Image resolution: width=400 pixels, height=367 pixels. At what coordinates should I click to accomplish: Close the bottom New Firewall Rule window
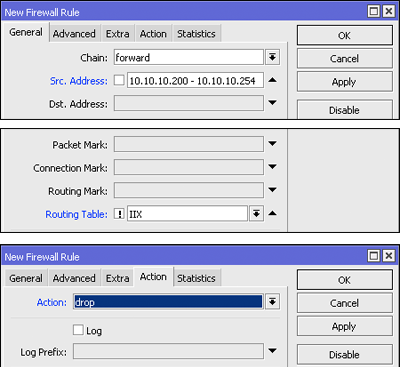click(389, 256)
